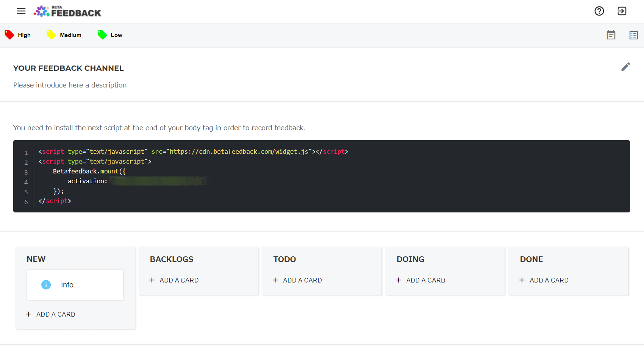The image size is (644, 362).
Task: Add a card to the DONE column
Action: click(x=544, y=280)
